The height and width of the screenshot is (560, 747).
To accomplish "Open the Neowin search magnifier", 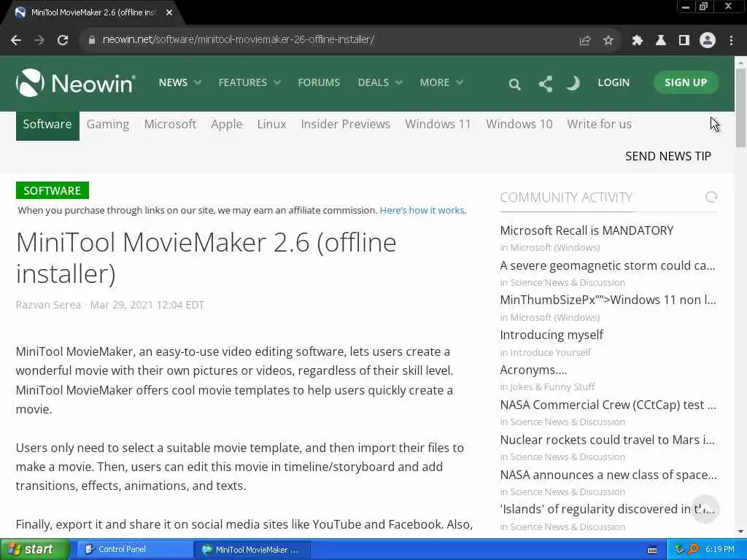I will (x=514, y=85).
